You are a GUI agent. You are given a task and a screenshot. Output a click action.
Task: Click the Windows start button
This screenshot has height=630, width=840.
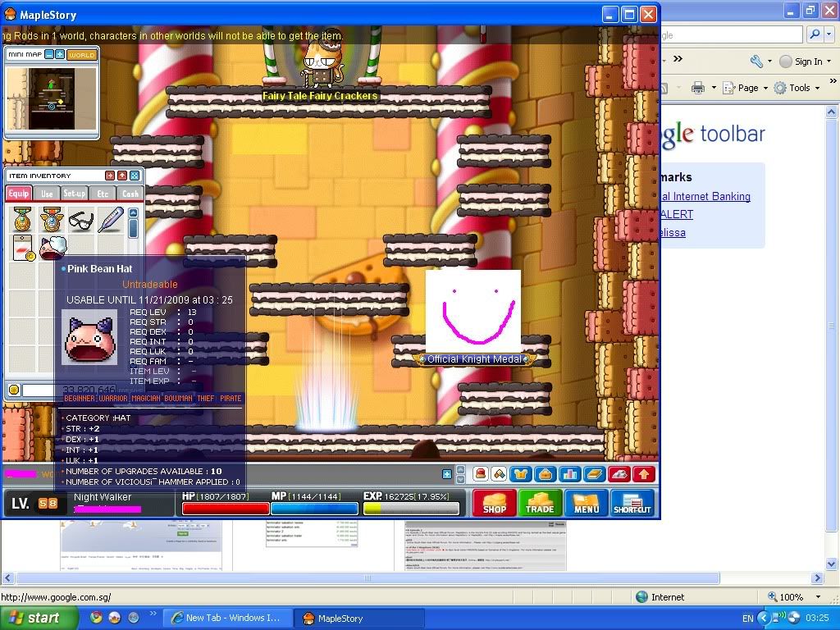click(39, 618)
